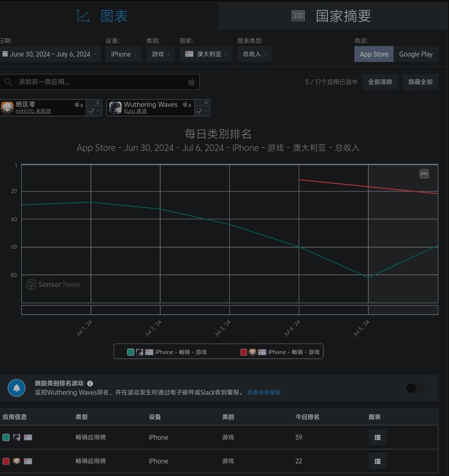The image size is (449, 476).
Task: Select the App Store button
Action: click(374, 54)
